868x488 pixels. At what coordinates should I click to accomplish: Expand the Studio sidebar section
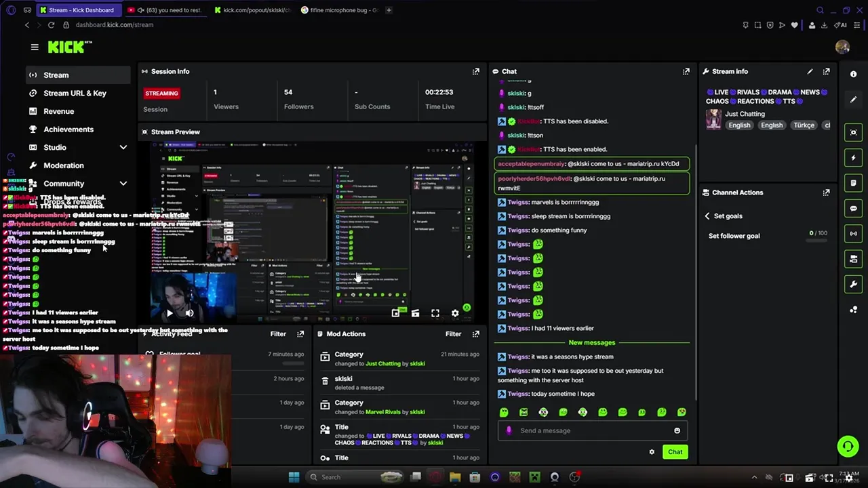click(x=123, y=148)
